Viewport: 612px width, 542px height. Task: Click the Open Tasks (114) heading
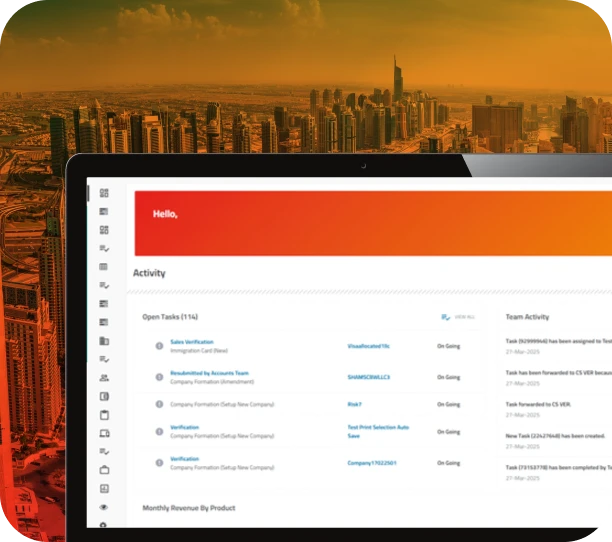tap(170, 317)
